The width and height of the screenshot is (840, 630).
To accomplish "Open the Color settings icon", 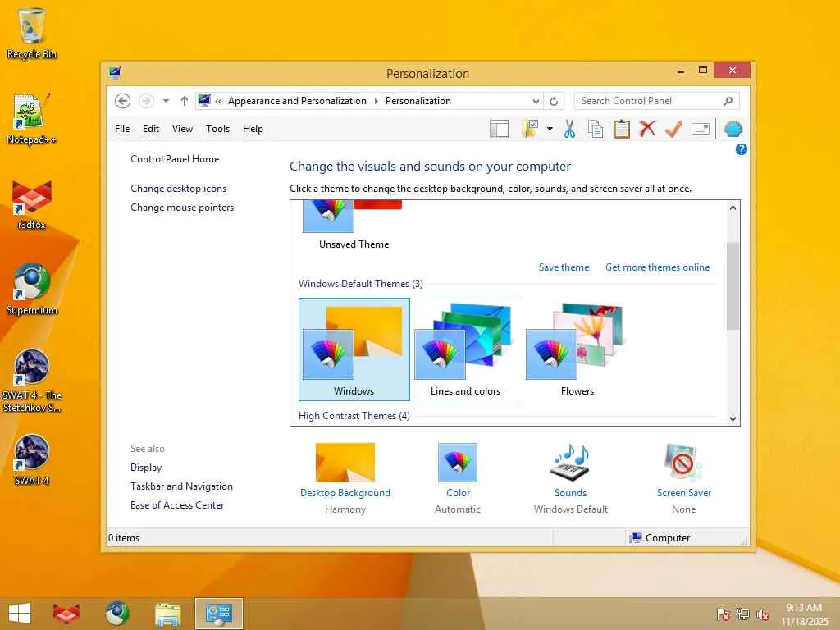I will pyautogui.click(x=458, y=463).
